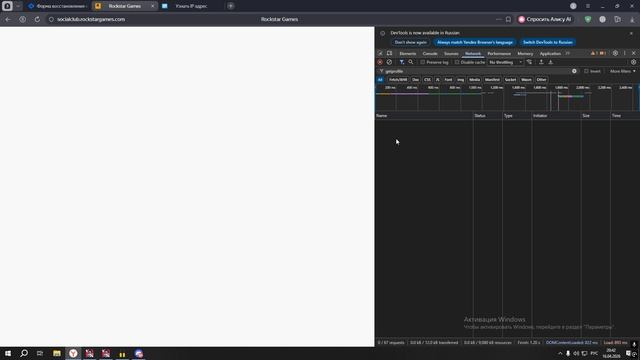Click the Alice AI ask button
The width and height of the screenshot is (640, 360).
[545, 19]
